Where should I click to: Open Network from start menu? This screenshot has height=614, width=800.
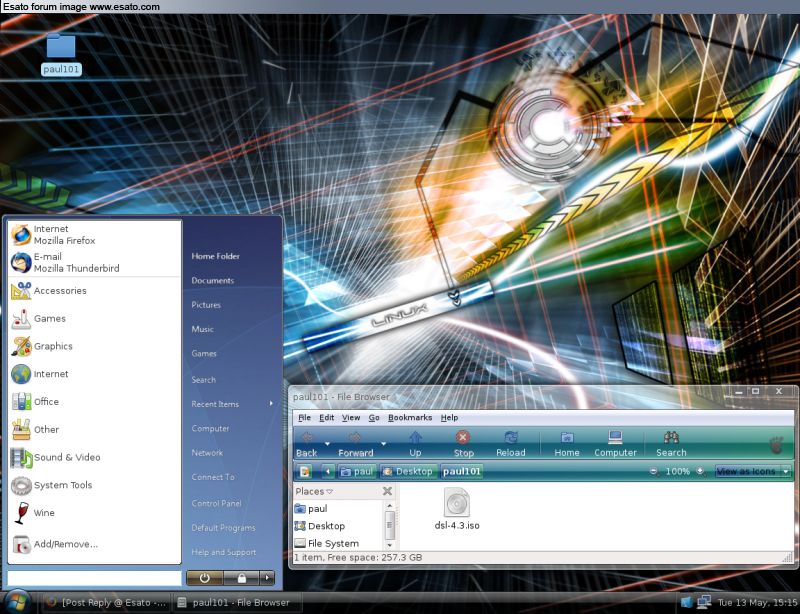[x=207, y=453]
